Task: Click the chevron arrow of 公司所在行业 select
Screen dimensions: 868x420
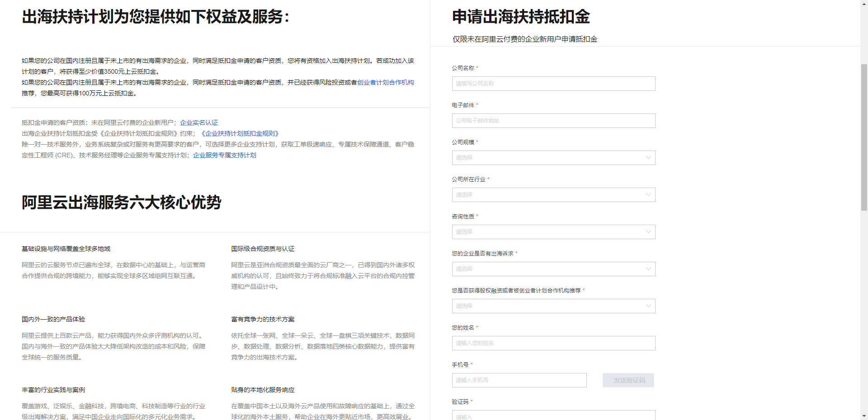Action: (648, 195)
